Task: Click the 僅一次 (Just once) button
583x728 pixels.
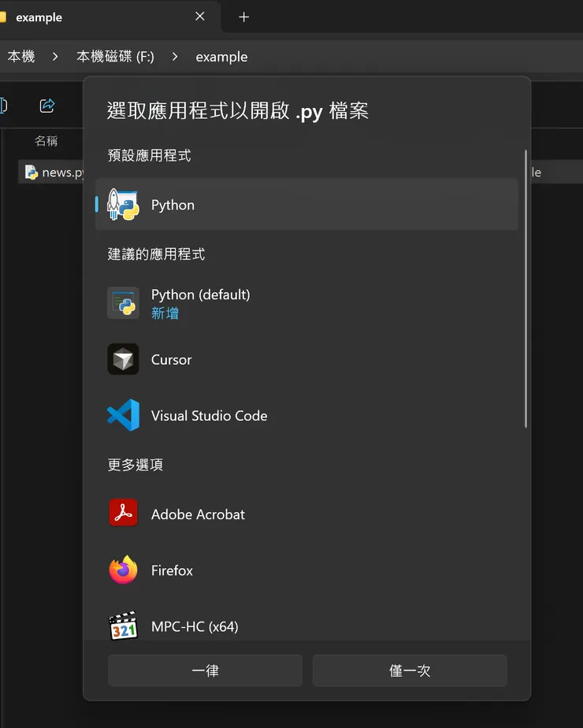Action: pyautogui.click(x=410, y=670)
